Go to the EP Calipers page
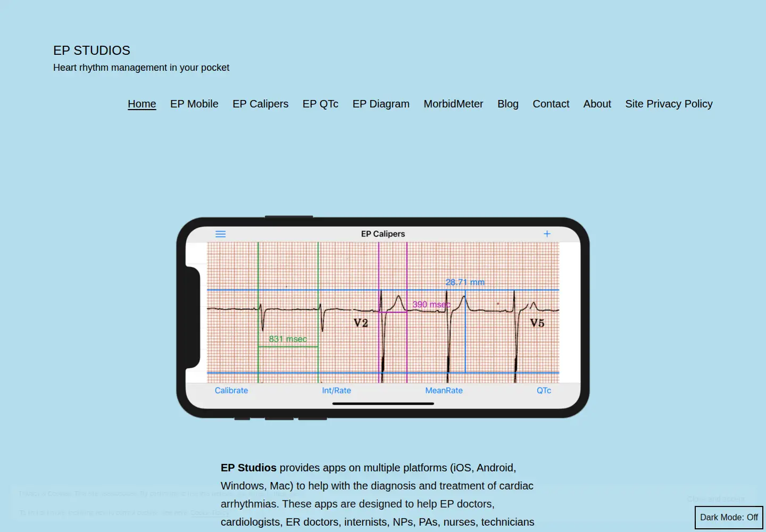 click(261, 104)
